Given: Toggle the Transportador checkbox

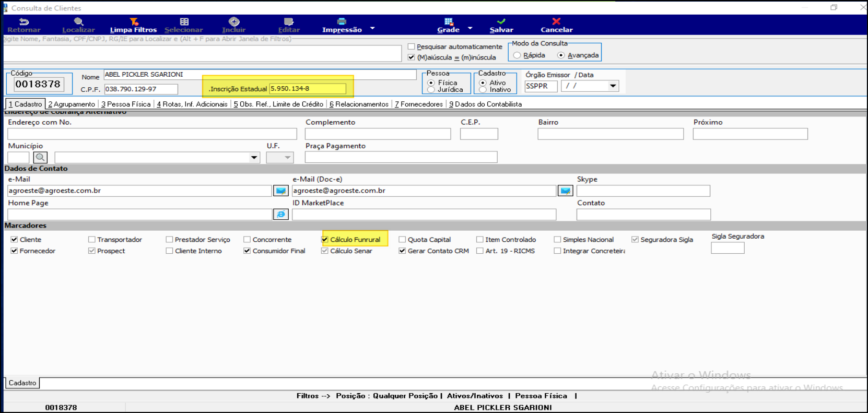Looking at the screenshot, I should [x=92, y=240].
